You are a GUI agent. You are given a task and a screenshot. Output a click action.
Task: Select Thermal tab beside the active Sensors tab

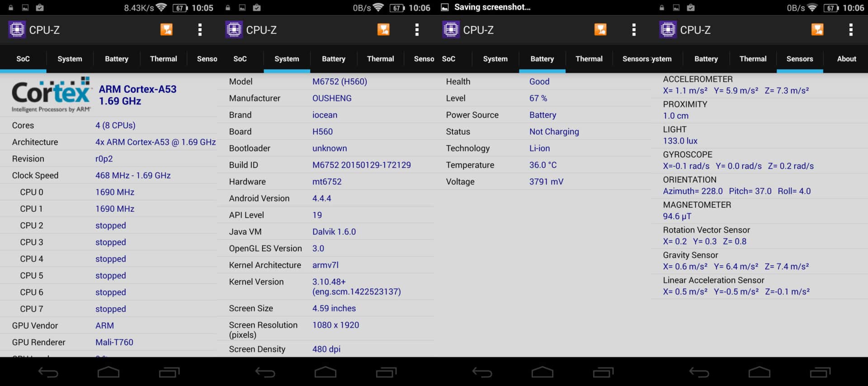click(x=753, y=59)
